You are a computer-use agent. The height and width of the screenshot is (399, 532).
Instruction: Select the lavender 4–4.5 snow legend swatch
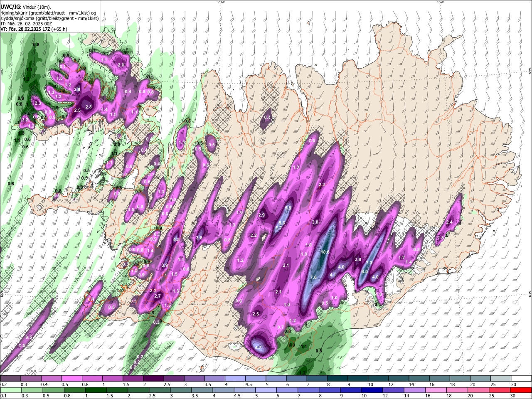pyautogui.click(x=235, y=379)
